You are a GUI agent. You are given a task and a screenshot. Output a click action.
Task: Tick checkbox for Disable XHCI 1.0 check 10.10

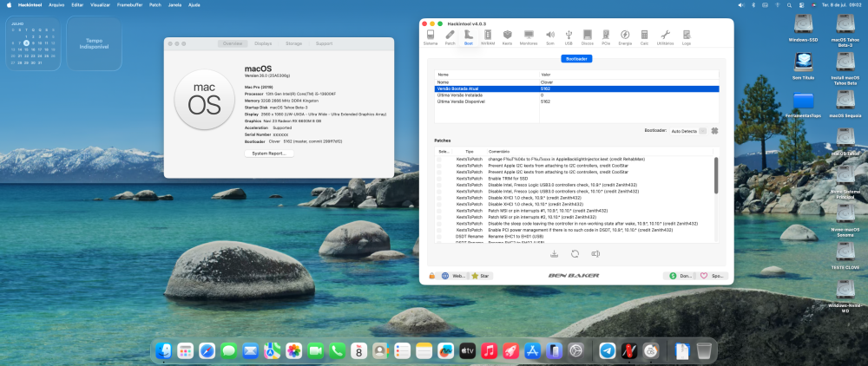(439, 204)
